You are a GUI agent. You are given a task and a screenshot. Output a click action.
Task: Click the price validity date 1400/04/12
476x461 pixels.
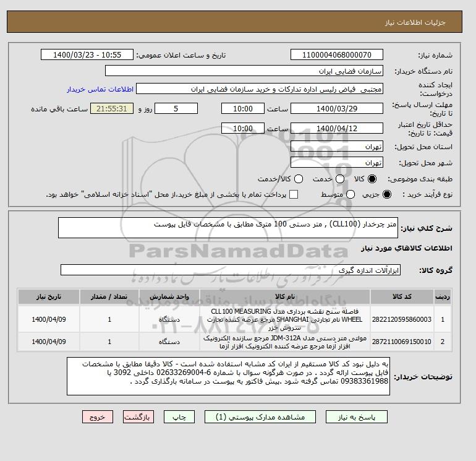pyautogui.click(x=337, y=128)
